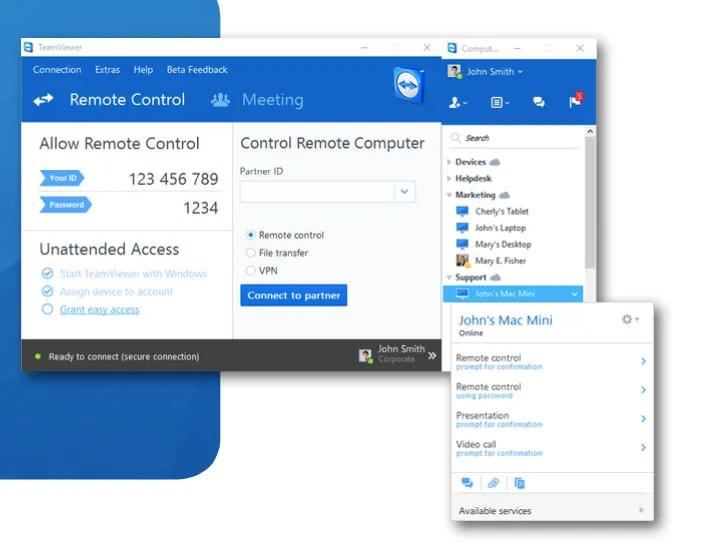707x543 pixels.
Task: Open the Grant easy access link
Action: (100, 309)
